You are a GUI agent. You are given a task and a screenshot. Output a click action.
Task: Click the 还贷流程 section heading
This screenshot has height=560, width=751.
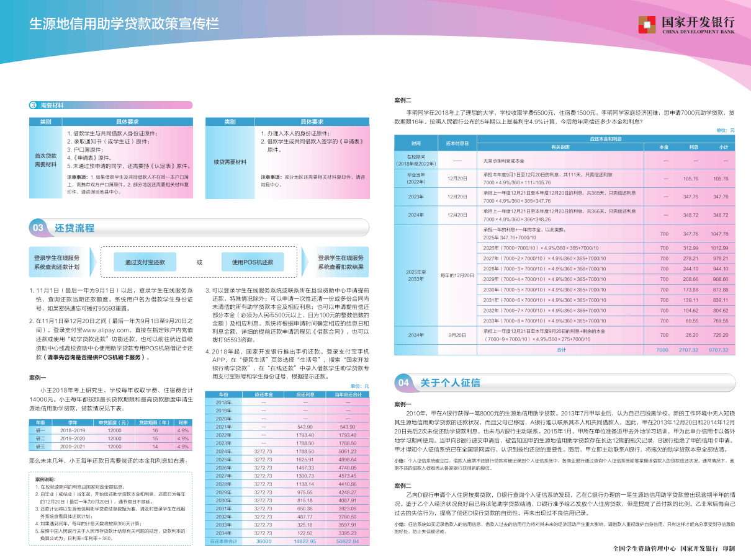click(x=74, y=228)
